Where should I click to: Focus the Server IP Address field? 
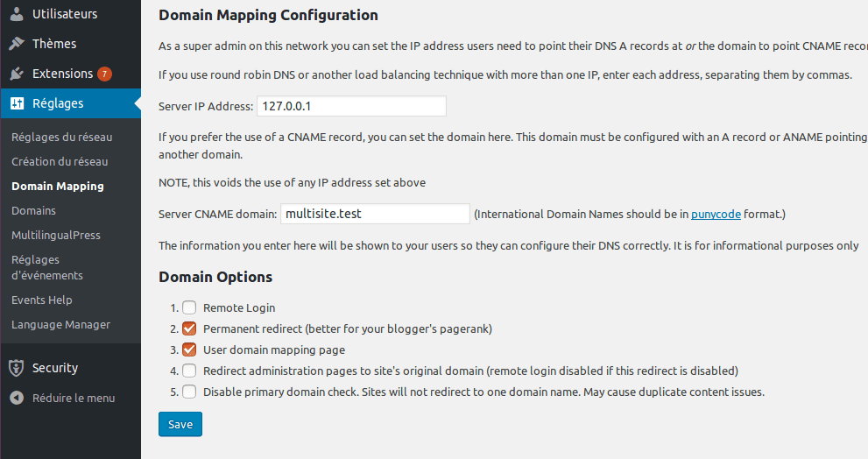click(x=350, y=106)
